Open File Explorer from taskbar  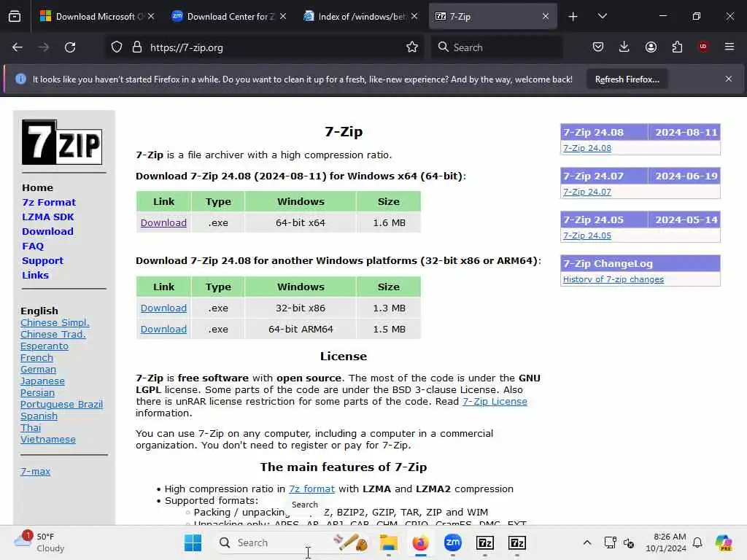388,542
